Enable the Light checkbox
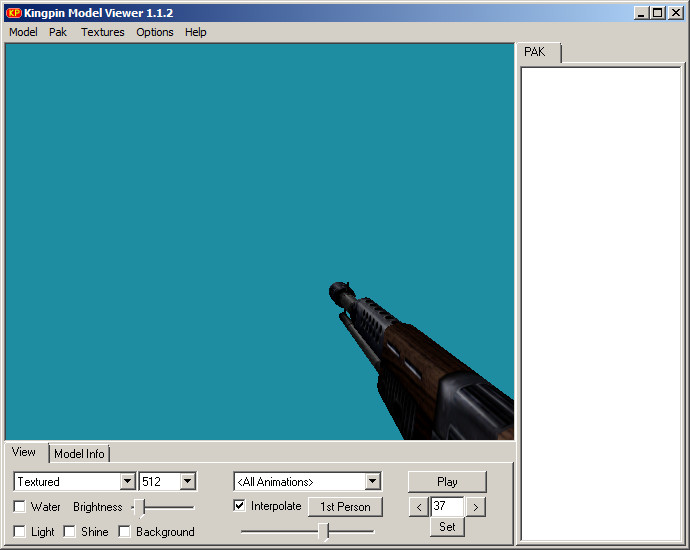Screen dimensions: 690x550 tap(19, 532)
